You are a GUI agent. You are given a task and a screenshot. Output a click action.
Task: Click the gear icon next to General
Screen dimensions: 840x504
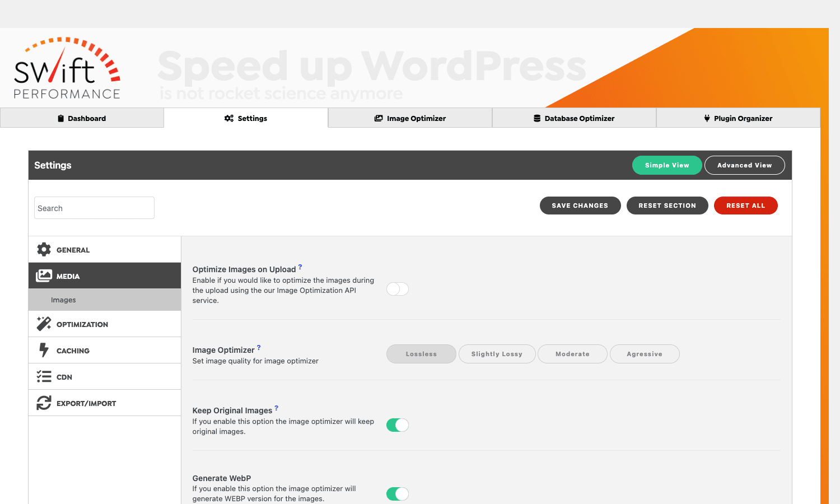pos(44,249)
